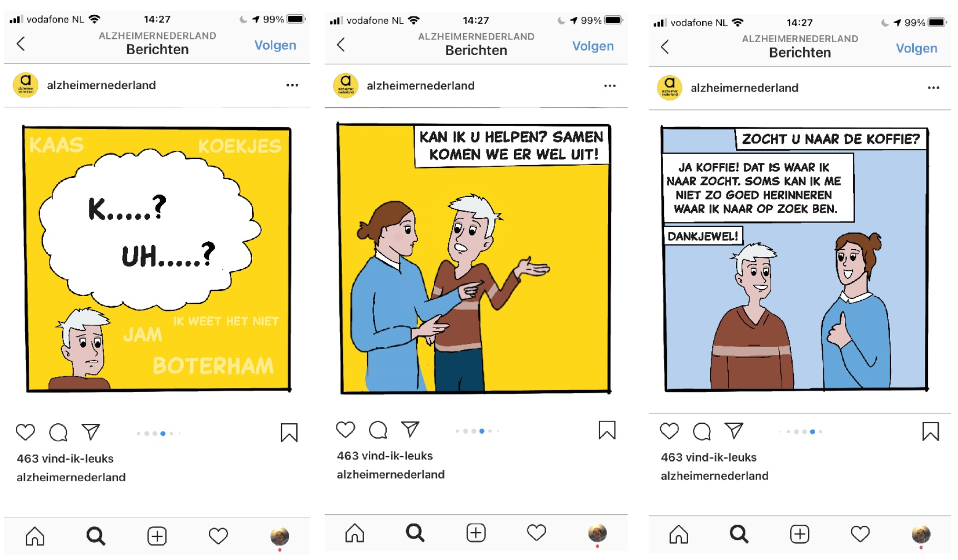The image size is (958, 560).
Task: Open the three-dot menu on right post
Action: tap(933, 88)
